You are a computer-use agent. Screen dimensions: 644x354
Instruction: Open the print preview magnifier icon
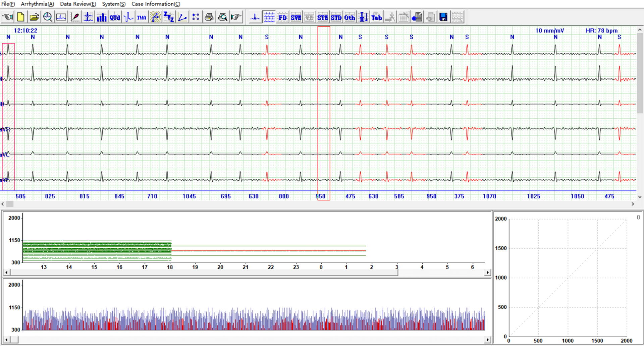point(222,17)
